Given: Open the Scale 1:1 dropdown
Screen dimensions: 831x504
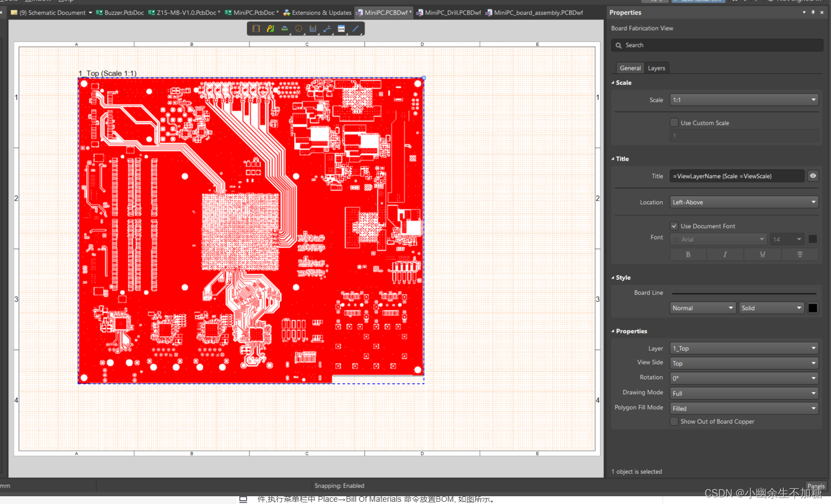Looking at the screenshot, I should 743,100.
